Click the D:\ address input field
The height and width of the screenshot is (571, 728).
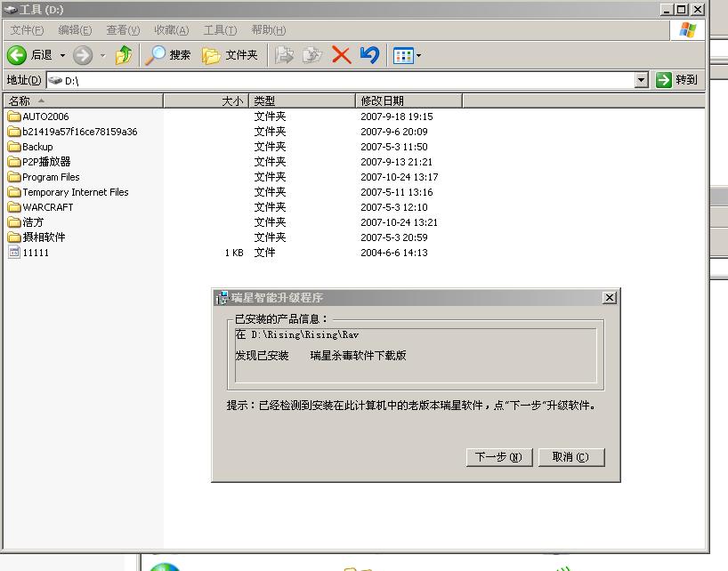tap(338, 80)
